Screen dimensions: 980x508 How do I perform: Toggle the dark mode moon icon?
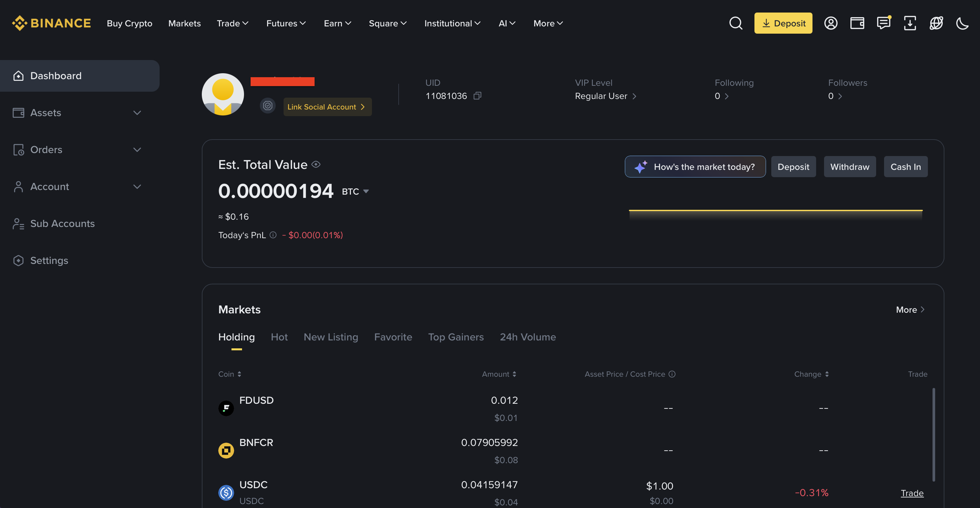(x=962, y=23)
